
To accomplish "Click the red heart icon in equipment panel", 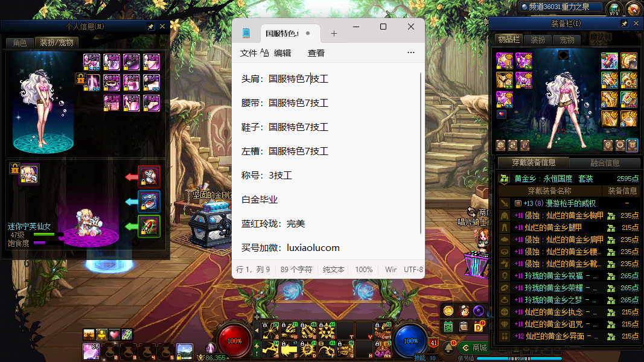I will pyautogui.click(x=502, y=114).
